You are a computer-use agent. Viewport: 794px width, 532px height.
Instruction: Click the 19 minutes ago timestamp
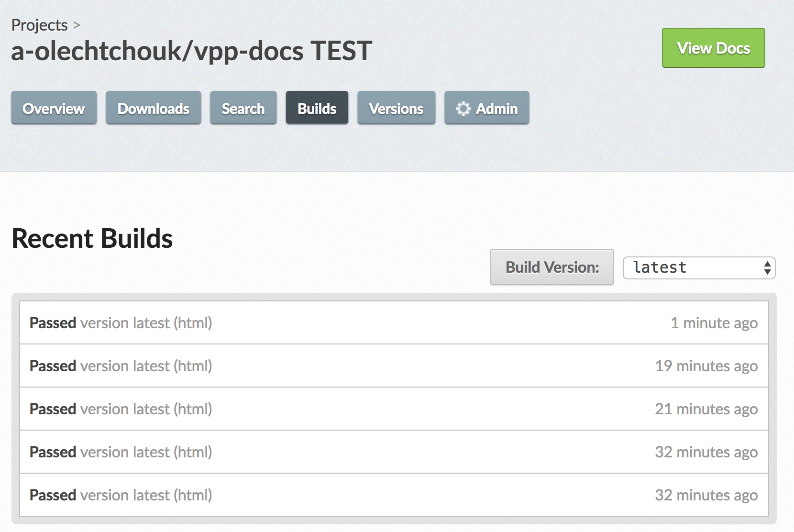(706, 366)
